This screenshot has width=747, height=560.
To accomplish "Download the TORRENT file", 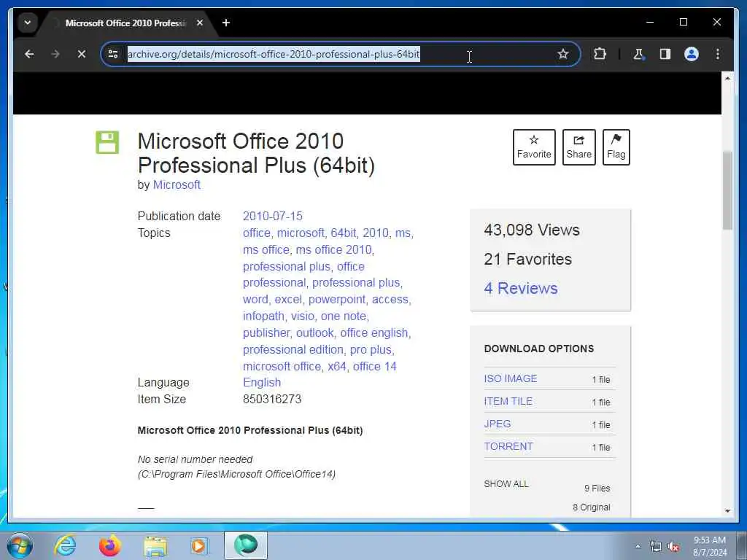I will 508,447.
